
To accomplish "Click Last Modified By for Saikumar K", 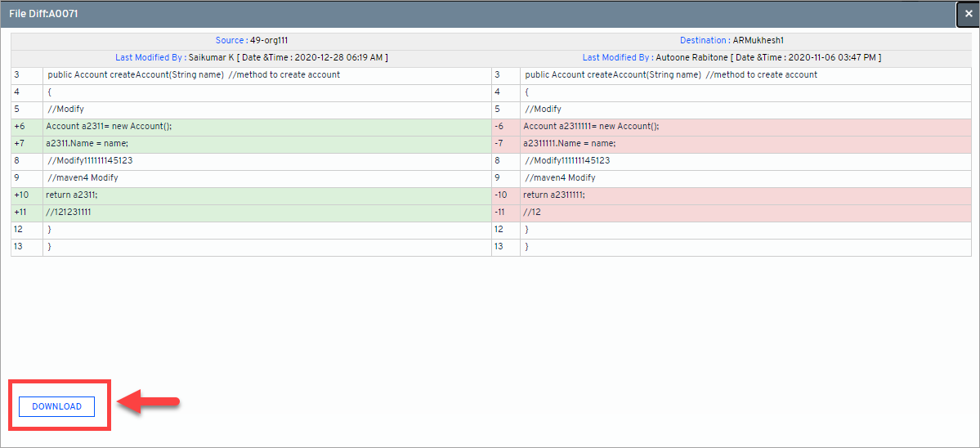I will (x=150, y=57).
